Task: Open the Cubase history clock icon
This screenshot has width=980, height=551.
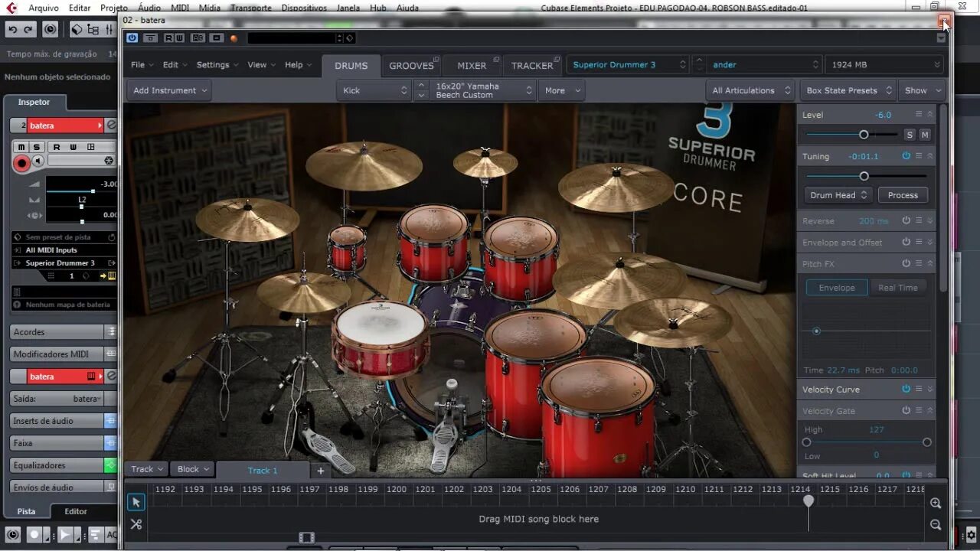Action: click(51, 29)
